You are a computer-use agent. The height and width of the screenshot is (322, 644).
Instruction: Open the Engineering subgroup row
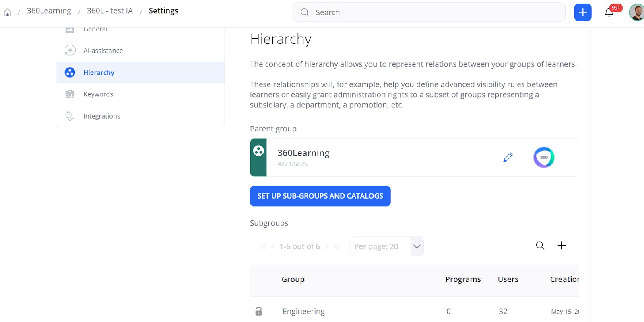pos(303,311)
